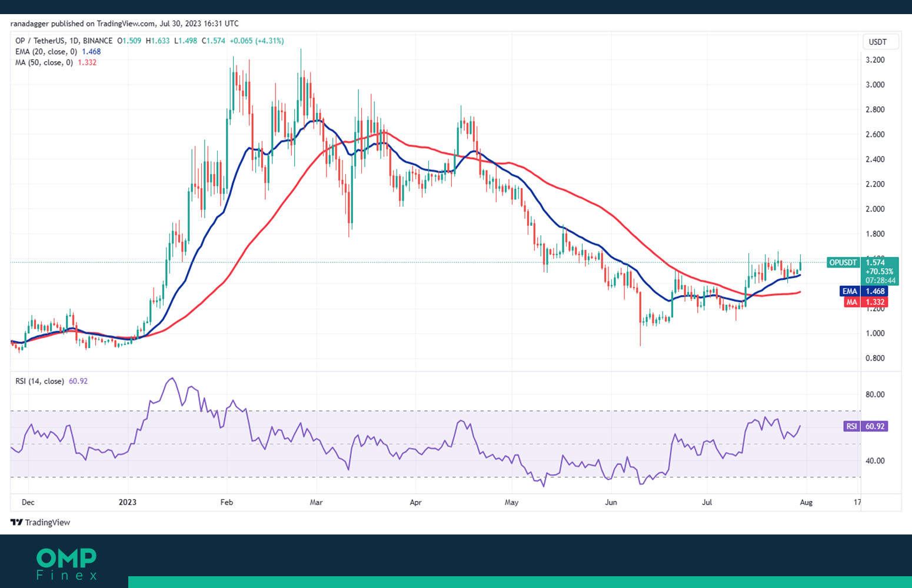Click the 2.000 price axis value
This screenshot has height=588, width=912.
click(x=875, y=209)
